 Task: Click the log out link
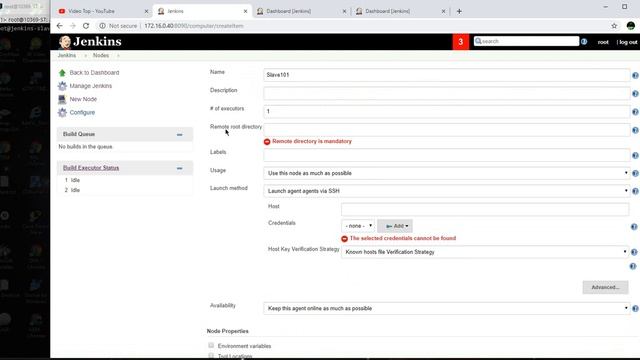tap(628, 42)
